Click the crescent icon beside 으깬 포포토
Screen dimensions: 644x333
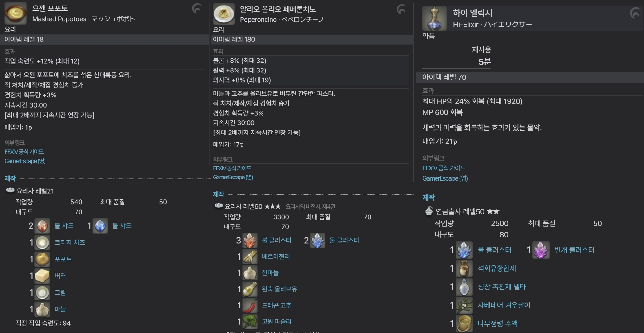coord(197,9)
